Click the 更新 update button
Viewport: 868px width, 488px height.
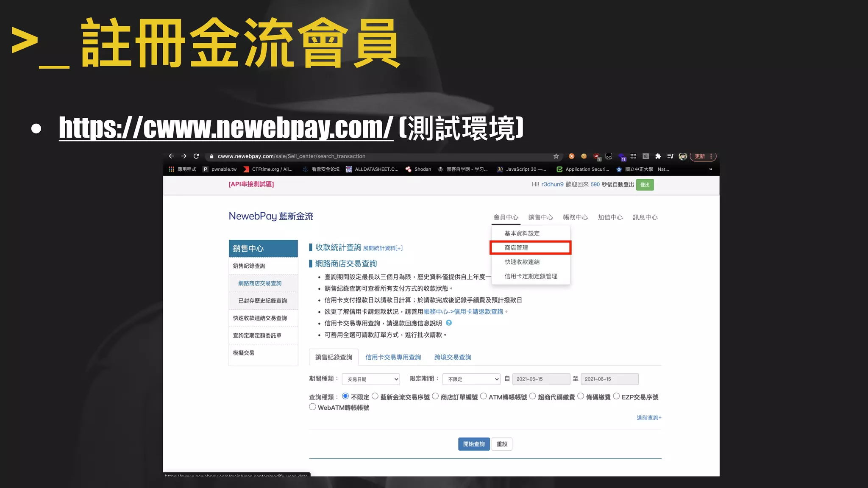[x=700, y=156]
